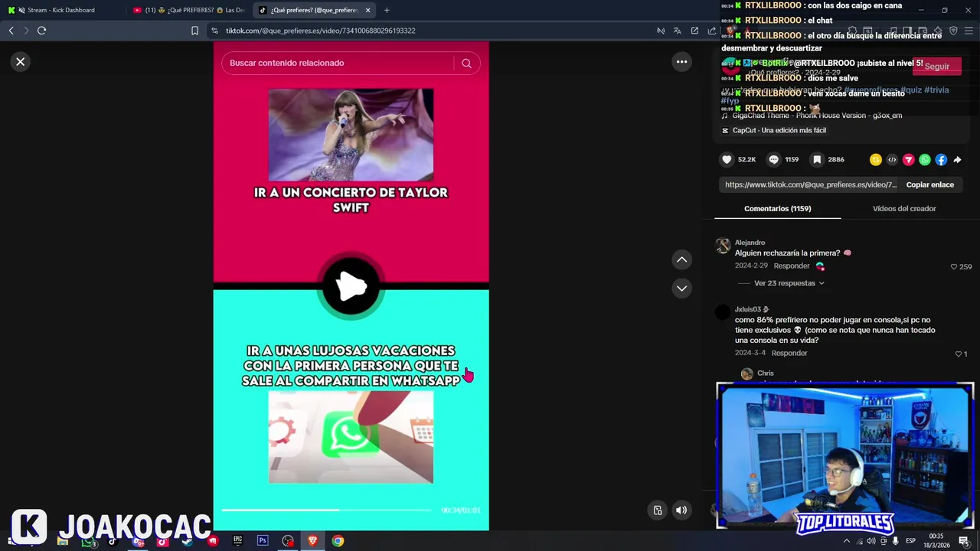Click the share page icon in address bar

(x=711, y=31)
